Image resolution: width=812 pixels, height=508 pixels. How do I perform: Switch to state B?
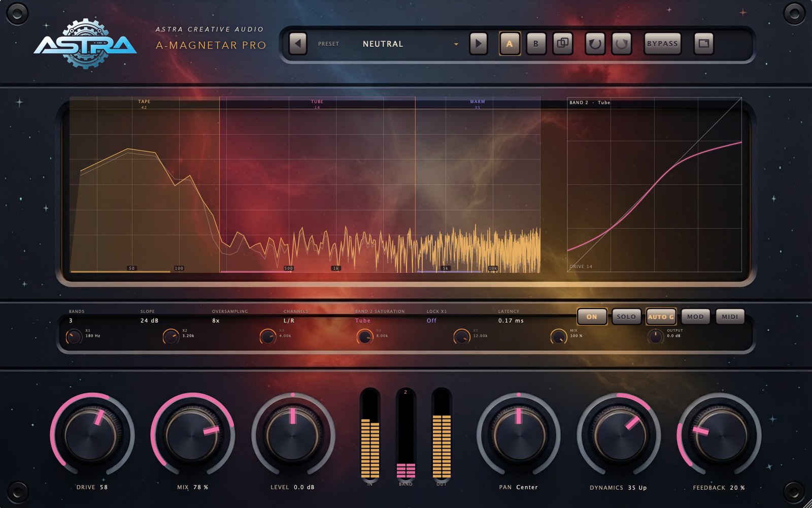pos(536,44)
